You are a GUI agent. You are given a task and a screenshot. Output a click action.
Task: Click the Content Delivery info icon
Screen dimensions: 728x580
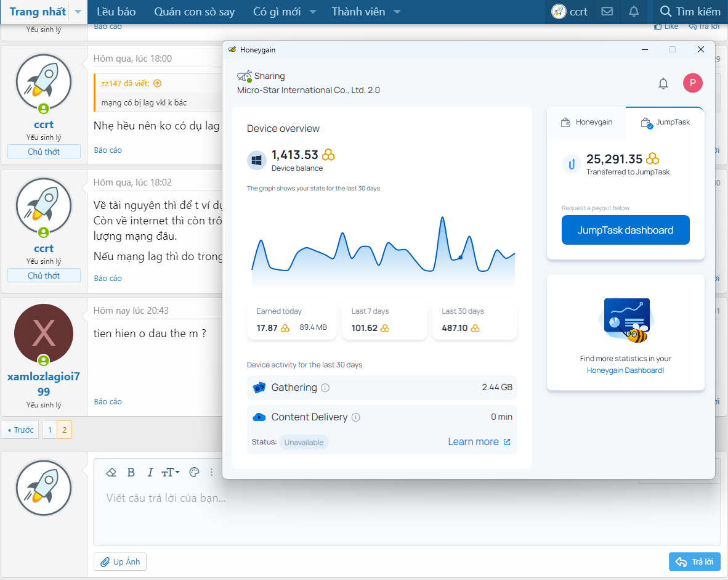[355, 417]
